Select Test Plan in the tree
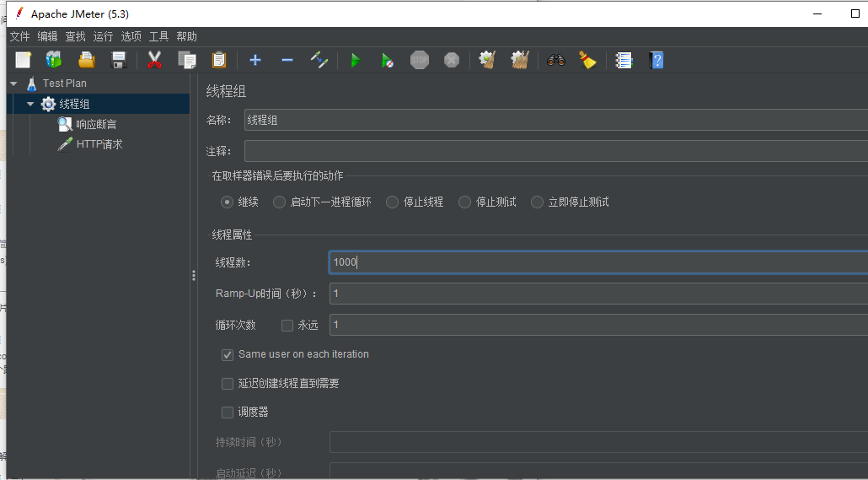Image resolution: width=868 pixels, height=480 pixels. pyautogui.click(x=65, y=84)
